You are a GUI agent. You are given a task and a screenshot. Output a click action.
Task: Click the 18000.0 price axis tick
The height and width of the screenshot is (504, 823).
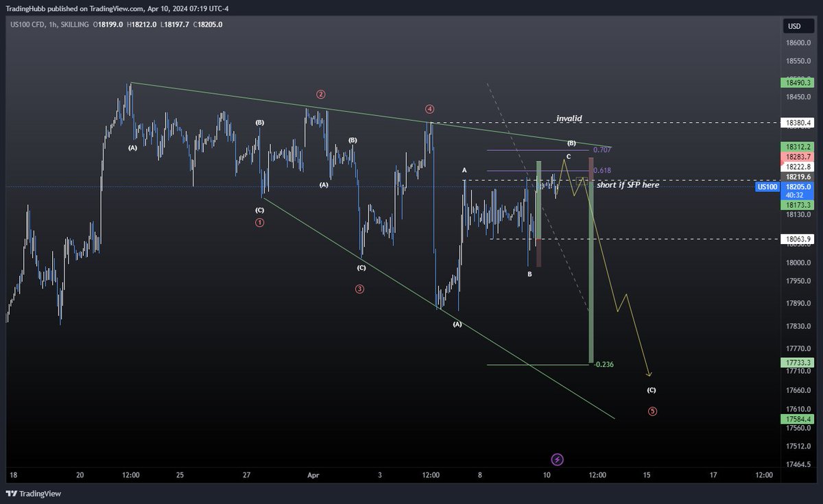(x=798, y=263)
